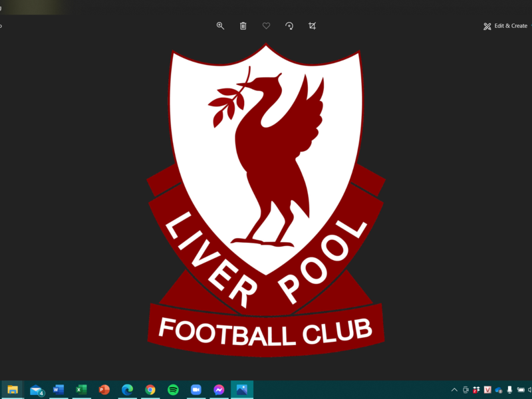The height and width of the screenshot is (399, 532).
Task: Launch PowerPoint from the taskbar
Action: tap(104, 390)
